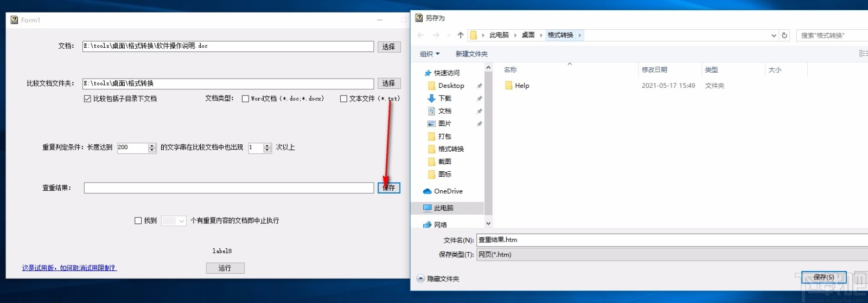This screenshot has height=303, width=868.
Task: Toggle the 找到 stop-condition checkbox
Action: [x=138, y=221]
